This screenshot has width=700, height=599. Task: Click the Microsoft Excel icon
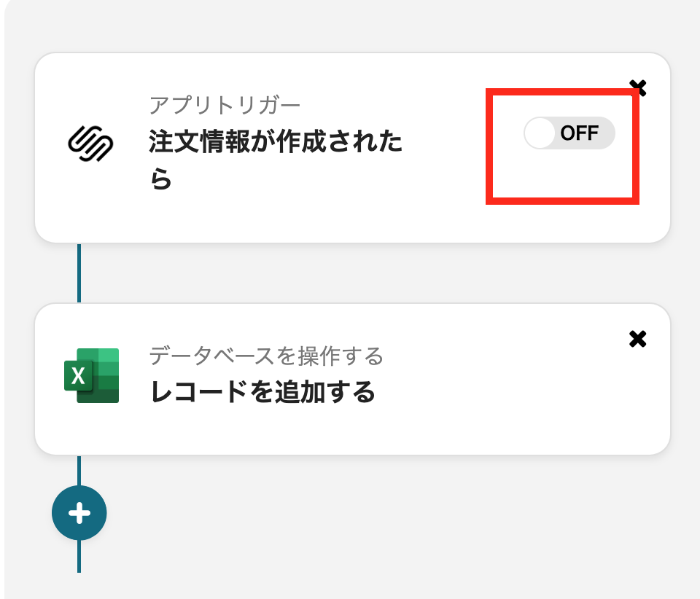(x=91, y=375)
